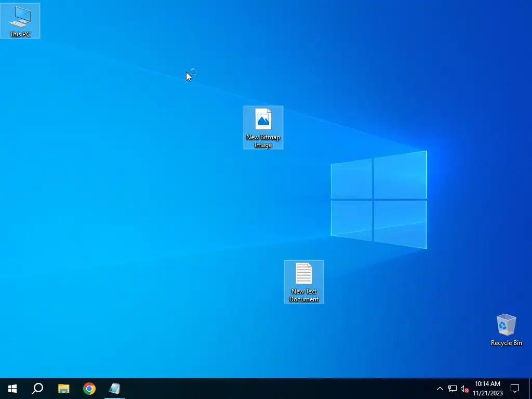This screenshot has width=532, height=399.
Task: Select the New Bitmap Image file
Action: 263,128
